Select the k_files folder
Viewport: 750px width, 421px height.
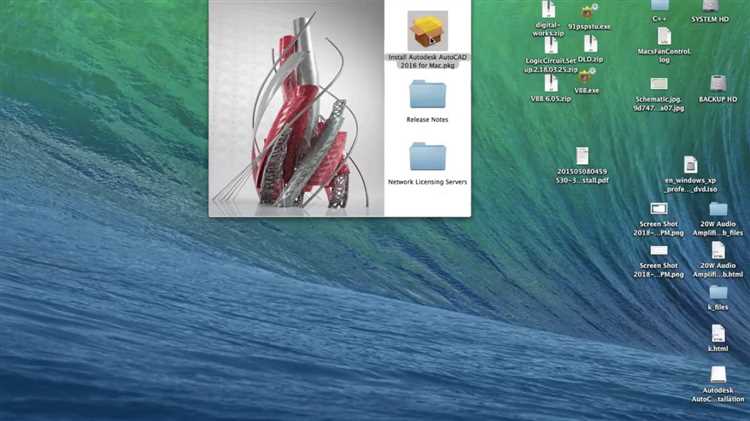point(718,292)
